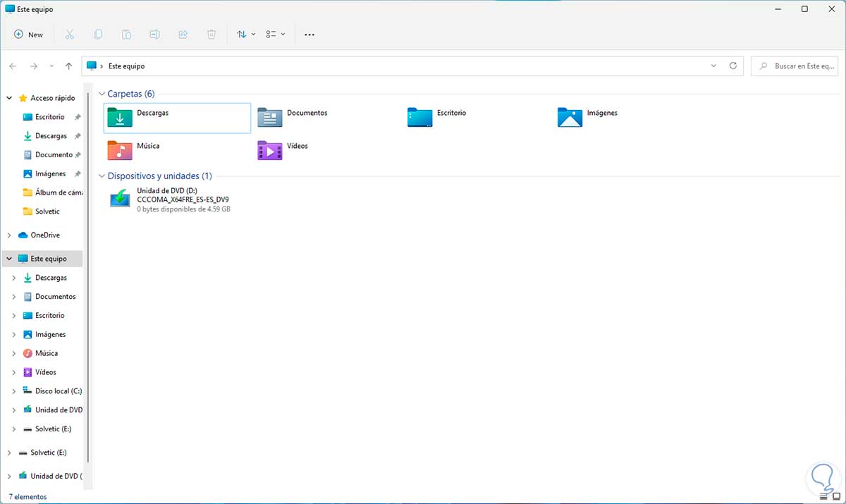Expand the OneDrive tree node
Image resolution: width=846 pixels, height=504 pixels.
pyautogui.click(x=9, y=235)
